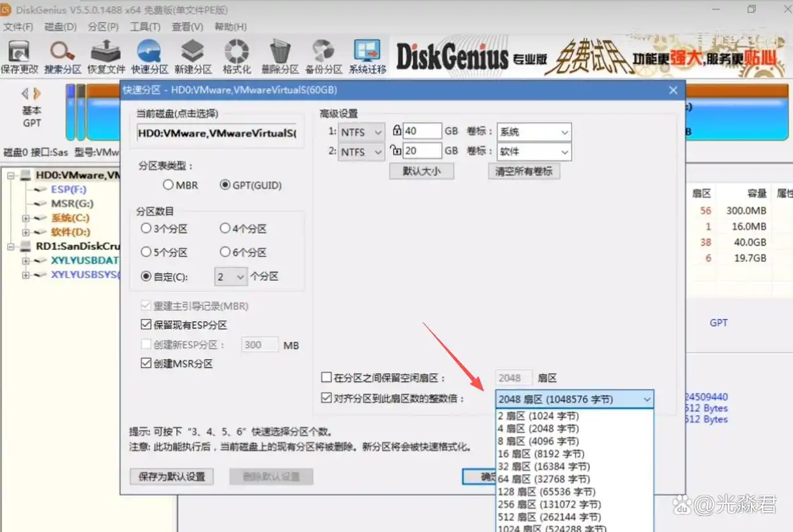Open the 文件(F) menu

18,27
